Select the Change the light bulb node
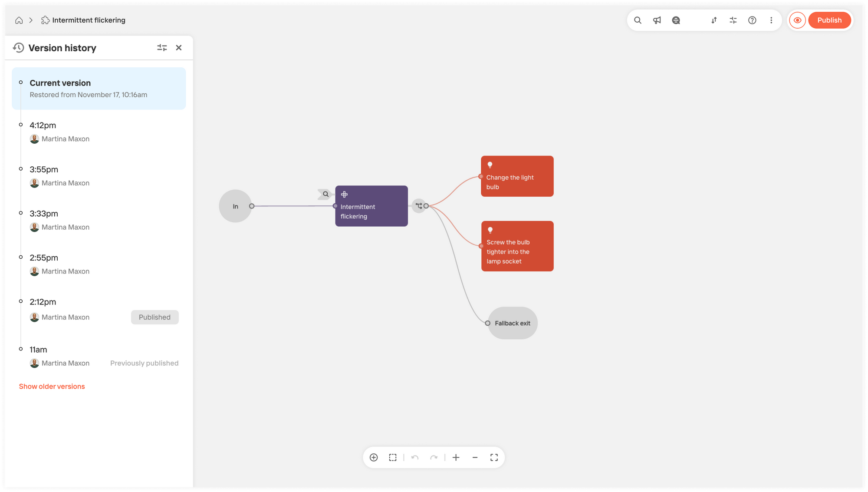Screen dimensions: 868x492 (517, 176)
